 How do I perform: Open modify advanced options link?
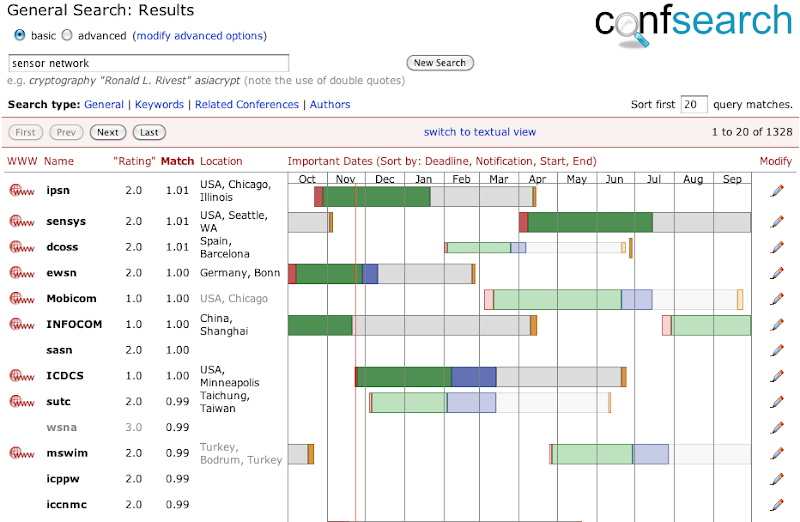[199, 36]
